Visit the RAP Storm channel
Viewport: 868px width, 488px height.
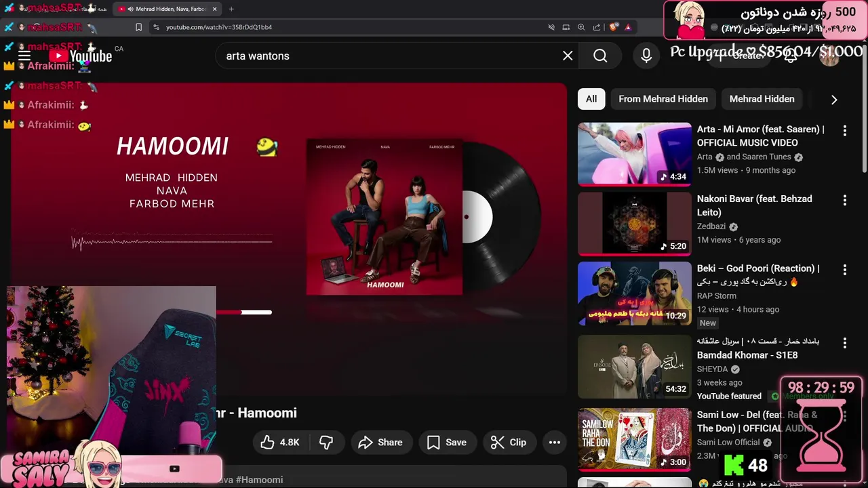click(717, 296)
